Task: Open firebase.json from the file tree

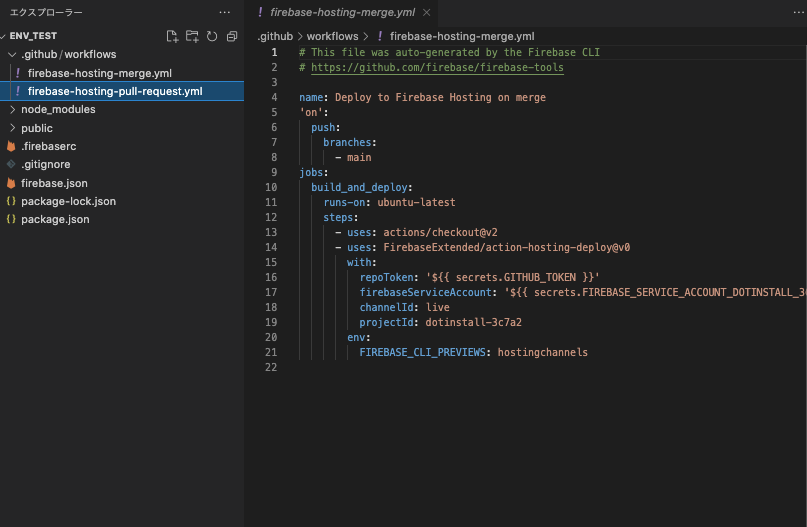Action: (x=54, y=183)
